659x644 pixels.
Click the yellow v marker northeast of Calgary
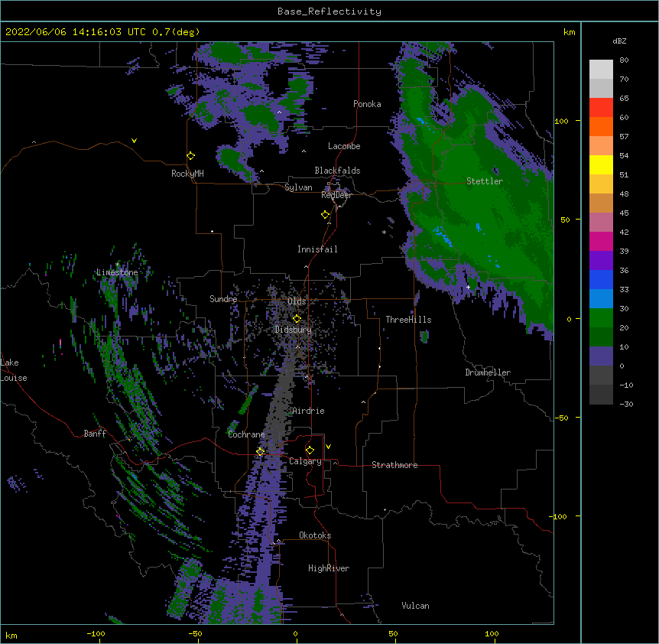328,447
